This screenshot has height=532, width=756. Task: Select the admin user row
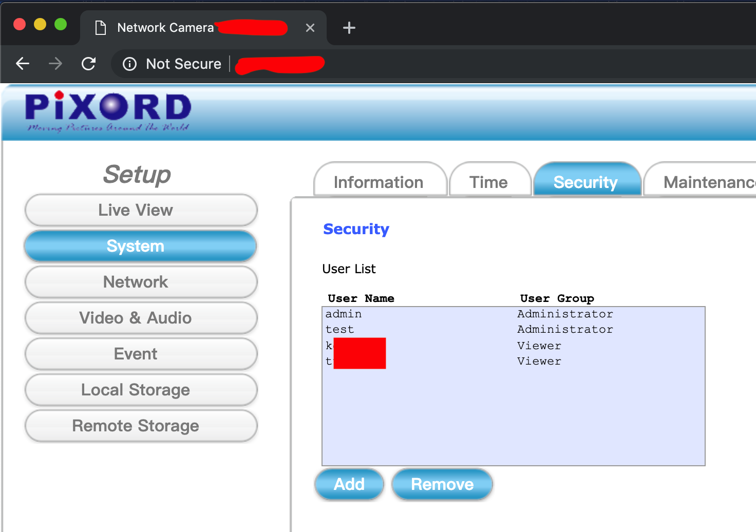pyautogui.click(x=514, y=314)
